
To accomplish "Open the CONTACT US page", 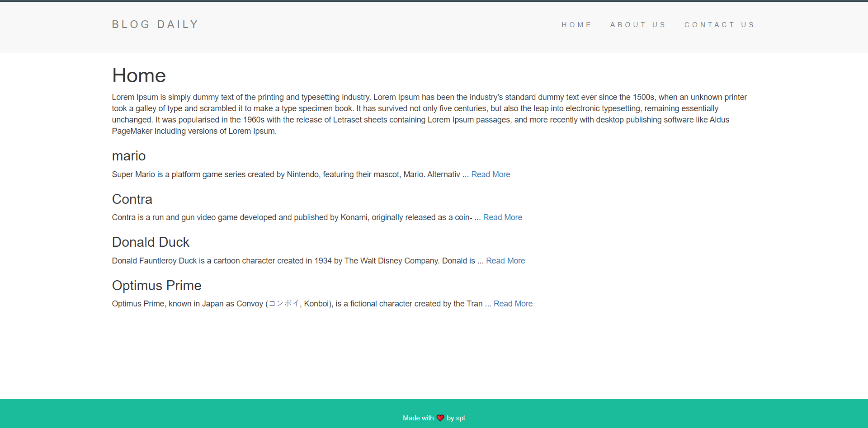I will pos(719,25).
